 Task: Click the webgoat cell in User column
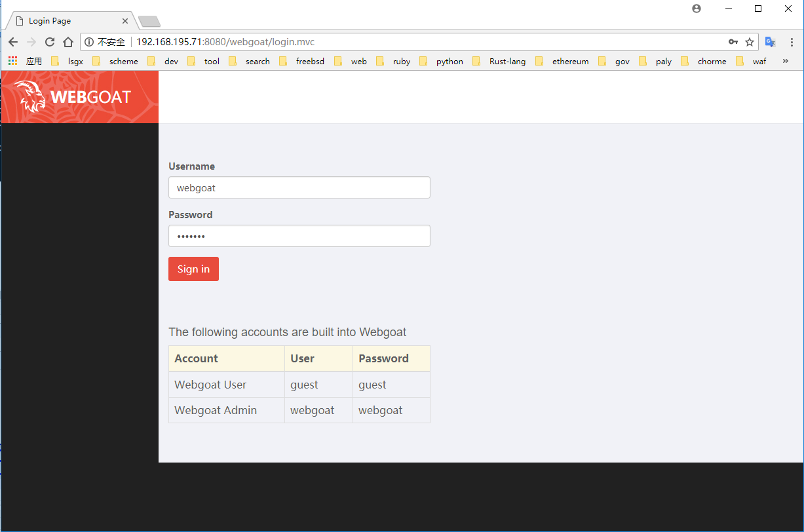pyautogui.click(x=319, y=410)
